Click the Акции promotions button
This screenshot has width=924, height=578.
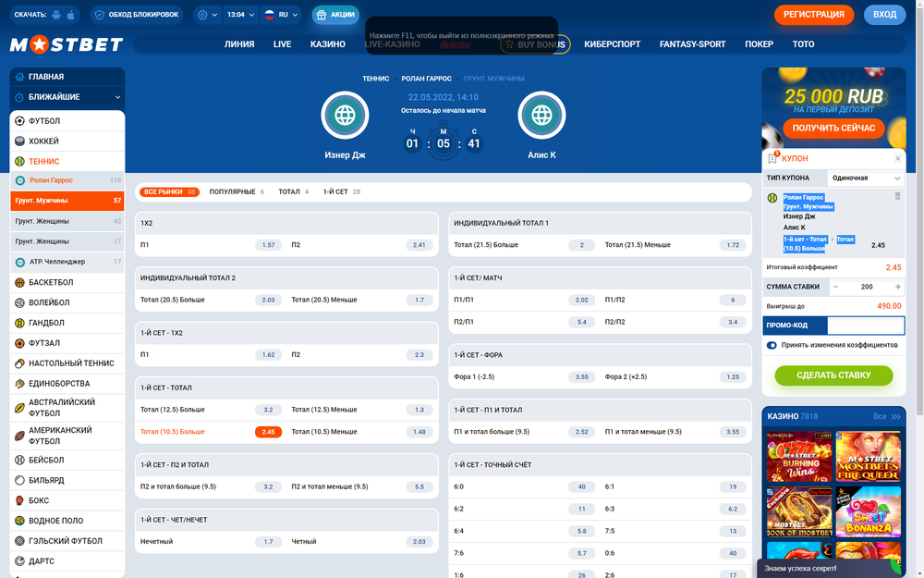tap(335, 15)
